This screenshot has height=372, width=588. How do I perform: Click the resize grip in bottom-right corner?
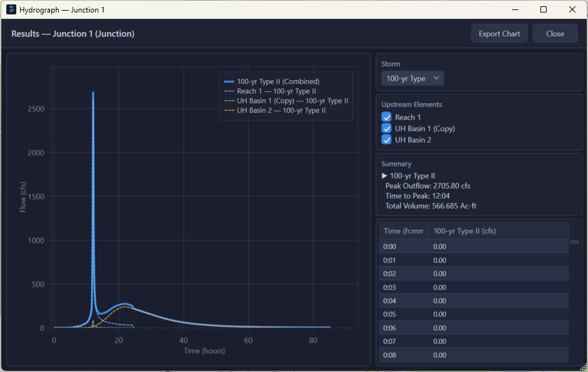(583, 367)
